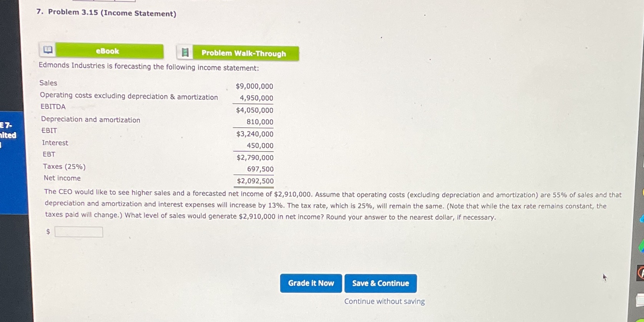Click the Save & Continue button
This screenshot has height=322, width=644.
click(x=380, y=283)
